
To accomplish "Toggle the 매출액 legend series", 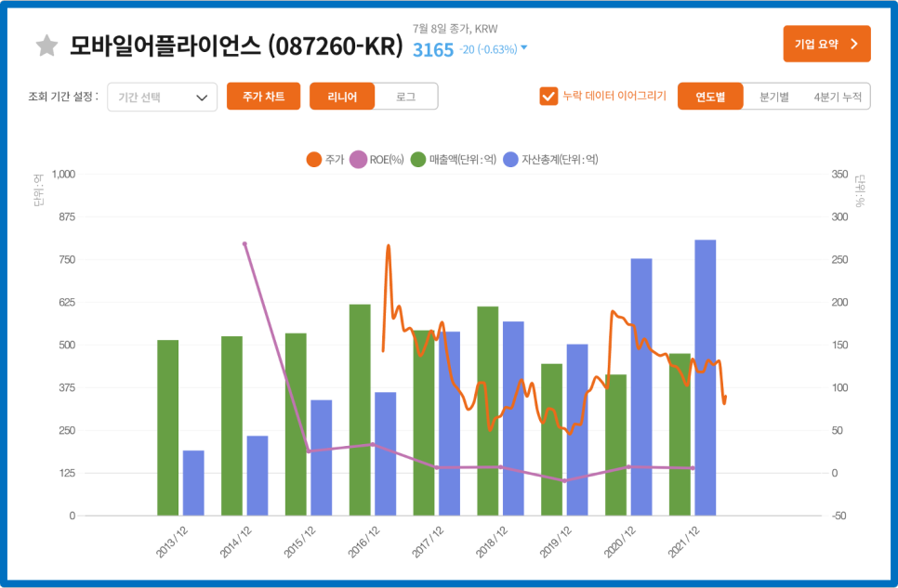I will (454, 159).
